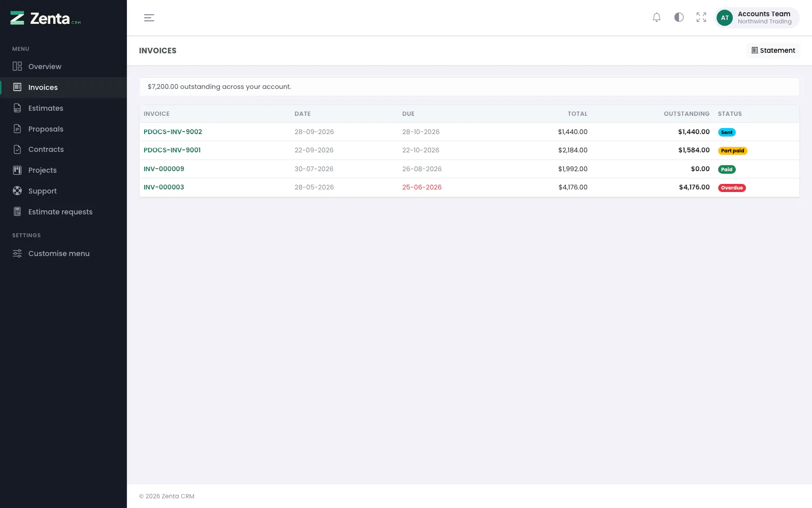Click the Support lifebuoy icon
The image size is (812, 508).
tap(17, 191)
